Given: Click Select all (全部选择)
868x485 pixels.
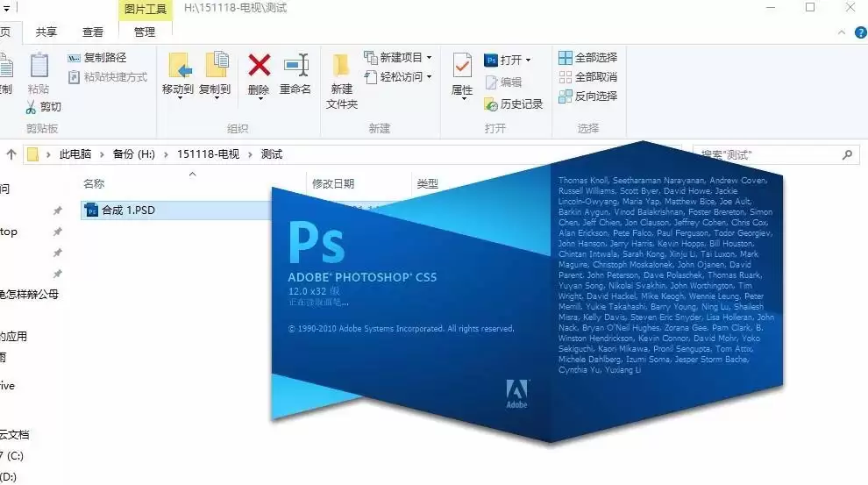Looking at the screenshot, I should (587, 57).
